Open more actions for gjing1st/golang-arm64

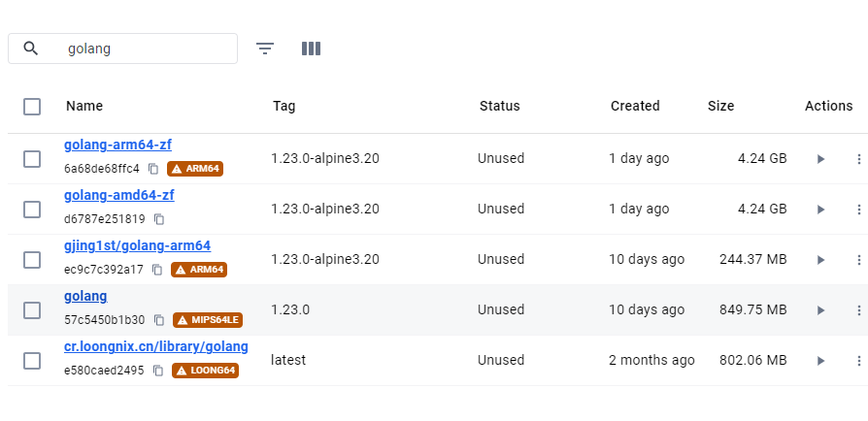(858, 259)
